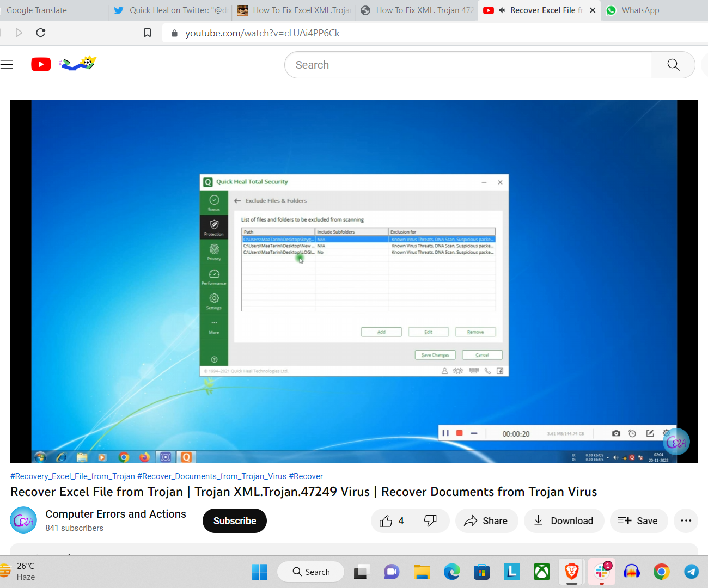Open Brave browser from the taskbar
Image resolution: width=708 pixels, height=588 pixels.
tap(571, 572)
